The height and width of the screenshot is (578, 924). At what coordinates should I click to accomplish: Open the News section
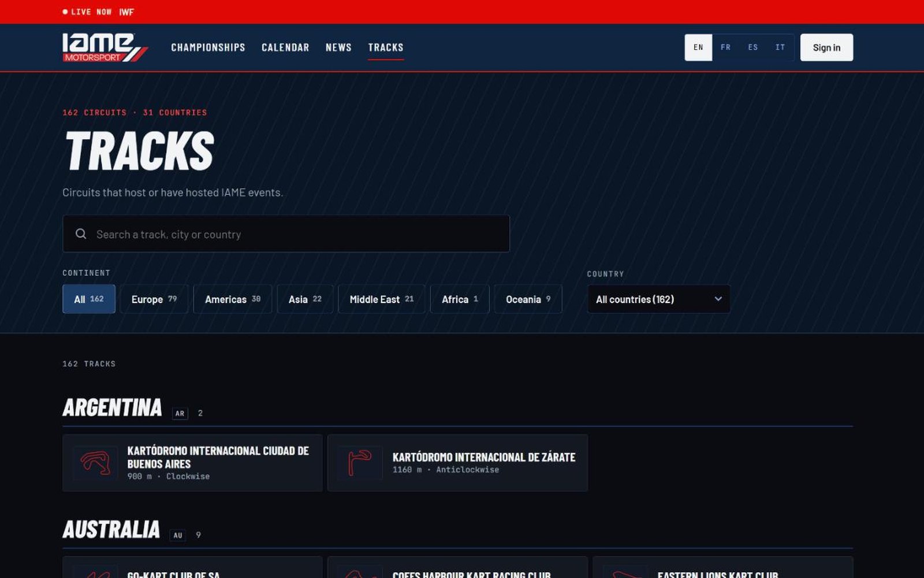click(338, 47)
